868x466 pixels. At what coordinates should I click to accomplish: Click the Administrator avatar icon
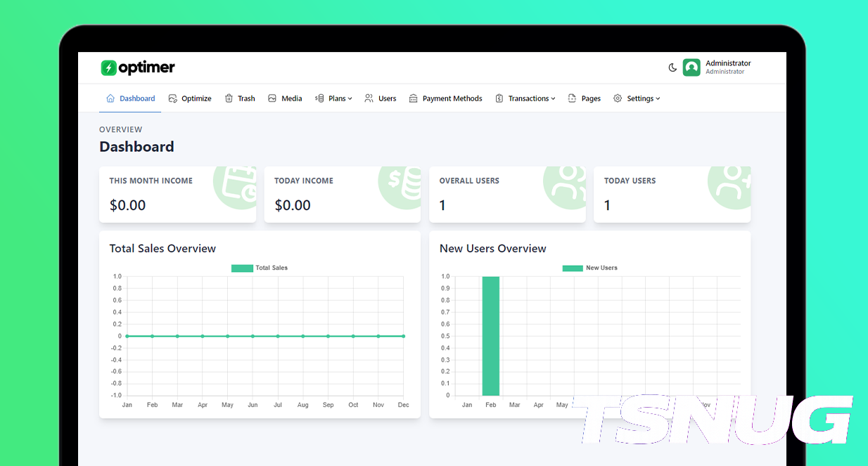pyautogui.click(x=691, y=67)
